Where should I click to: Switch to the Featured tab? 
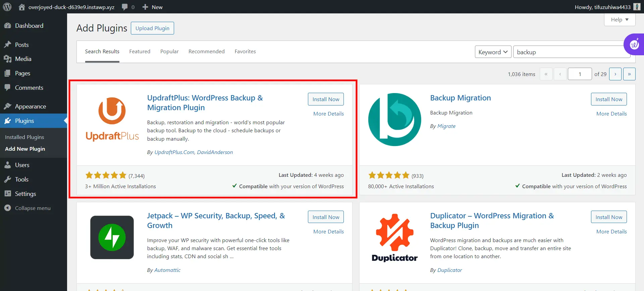click(140, 52)
